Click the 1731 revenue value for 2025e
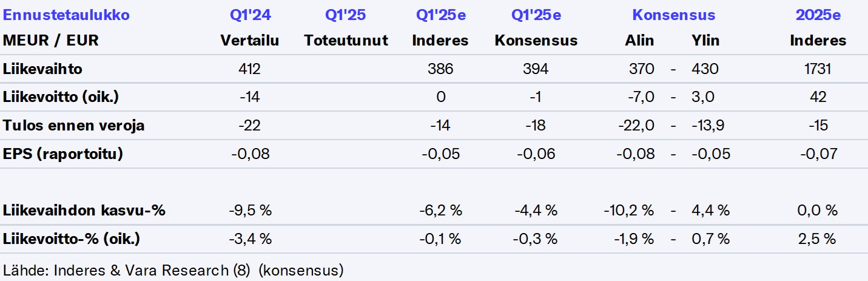The width and height of the screenshot is (868, 281). click(818, 69)
